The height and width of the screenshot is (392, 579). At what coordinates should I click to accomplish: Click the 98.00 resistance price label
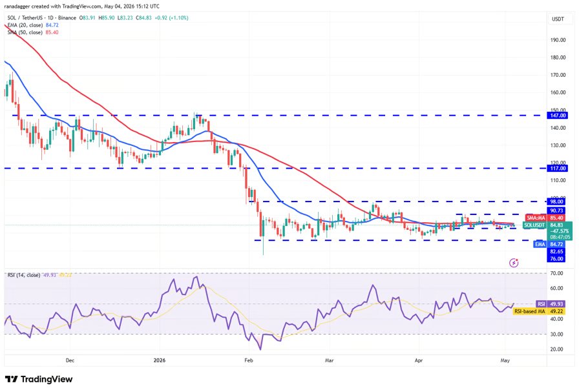[556, 201]
